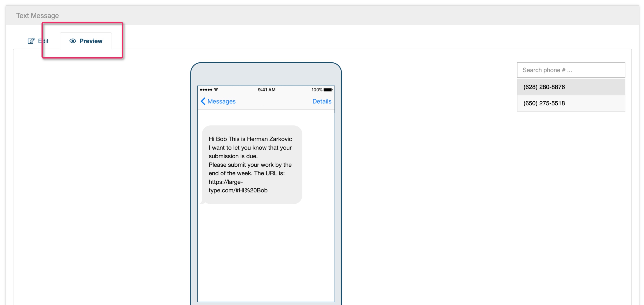
Task: Tap the Messages back link
Action: coord(218,101)
